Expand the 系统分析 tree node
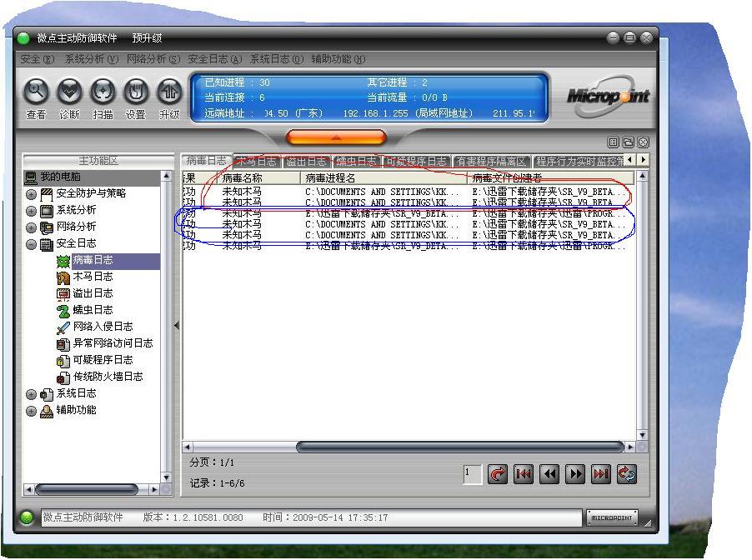This screenshot has height=560, width=752. (x=31, y=211)
